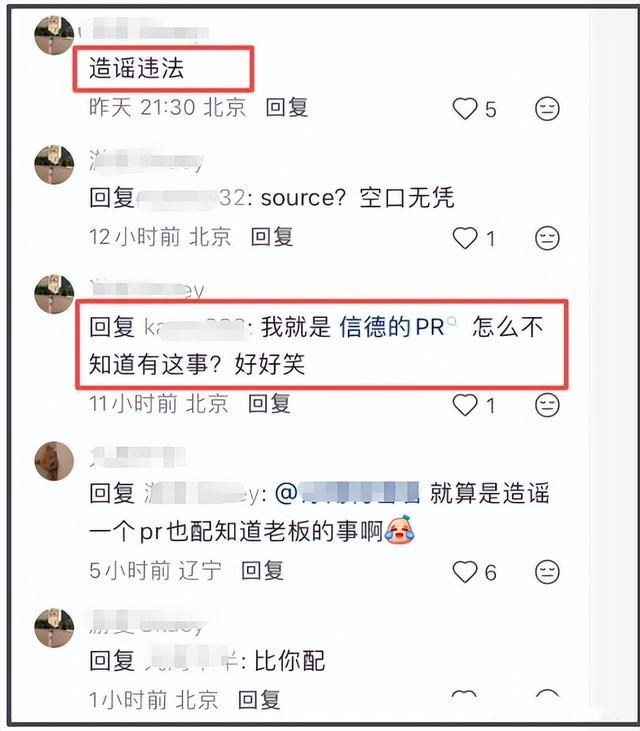Open avatar beside "source? 空口无凭" comment
Screen dimensions: 640x731
coord(54,165)
